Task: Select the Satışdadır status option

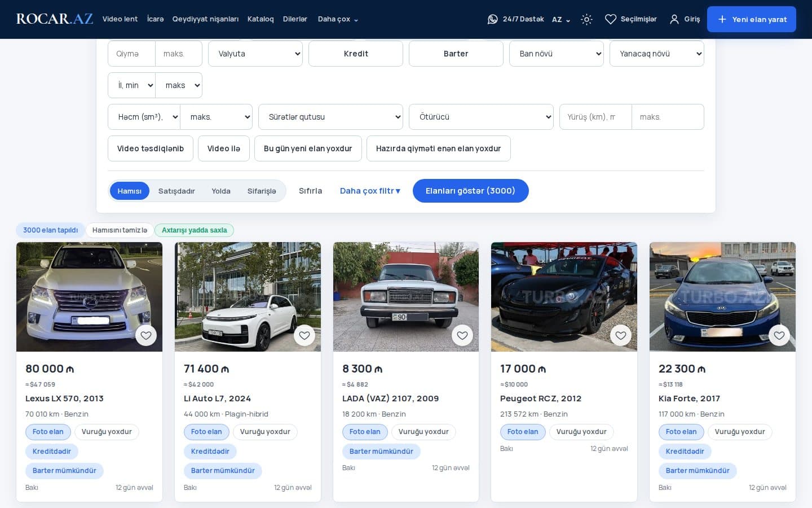Action: coord(176,191)
